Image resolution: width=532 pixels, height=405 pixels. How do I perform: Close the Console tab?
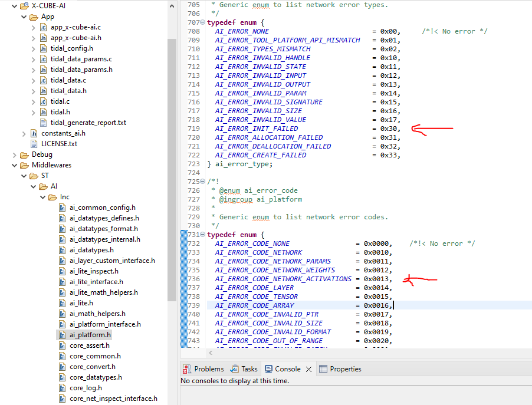pos(308,369)
